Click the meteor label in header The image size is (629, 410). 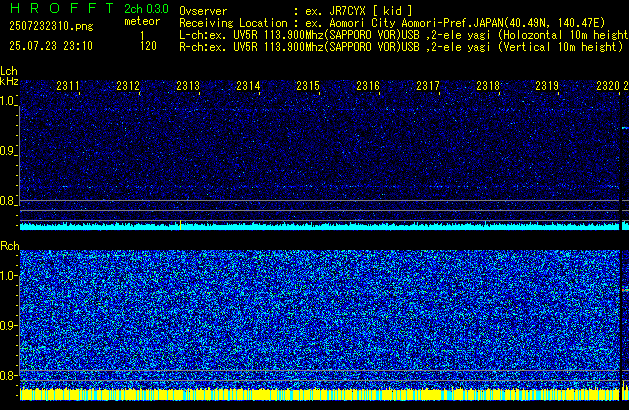coord(142,21)
